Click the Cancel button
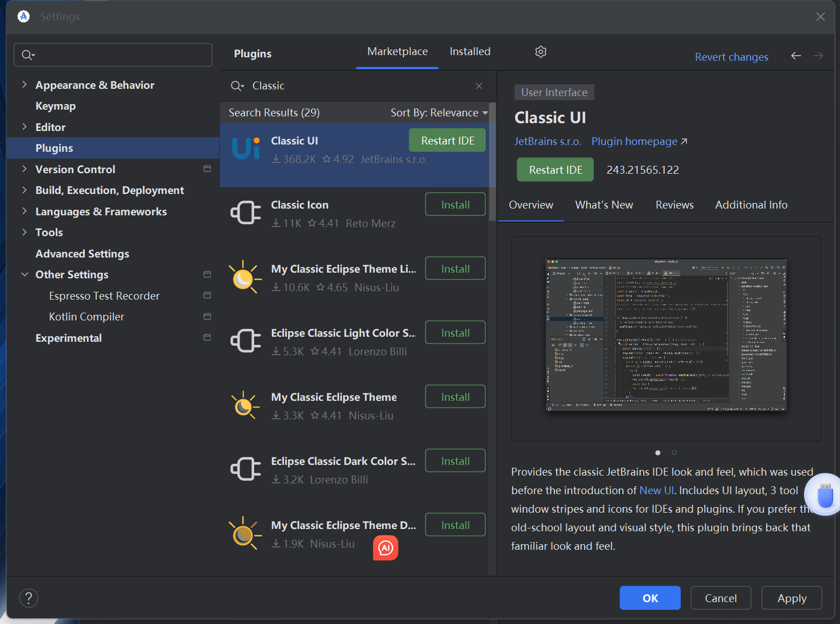The width and height of the screenshot is (840, 624). pyautogui.click(x=721, y=598)
